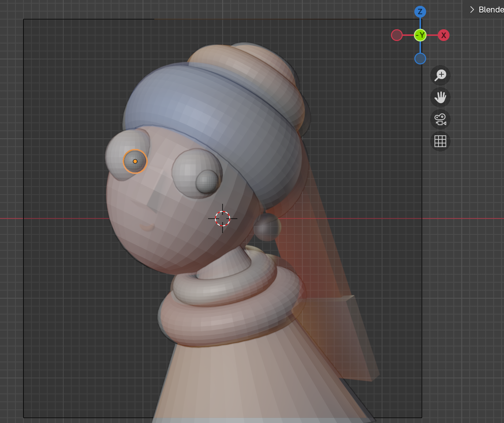Click the red X axis gizmo ball
The height and width of the screenshot is (423, 504).
pyautogui.click(x=444, y=35)
